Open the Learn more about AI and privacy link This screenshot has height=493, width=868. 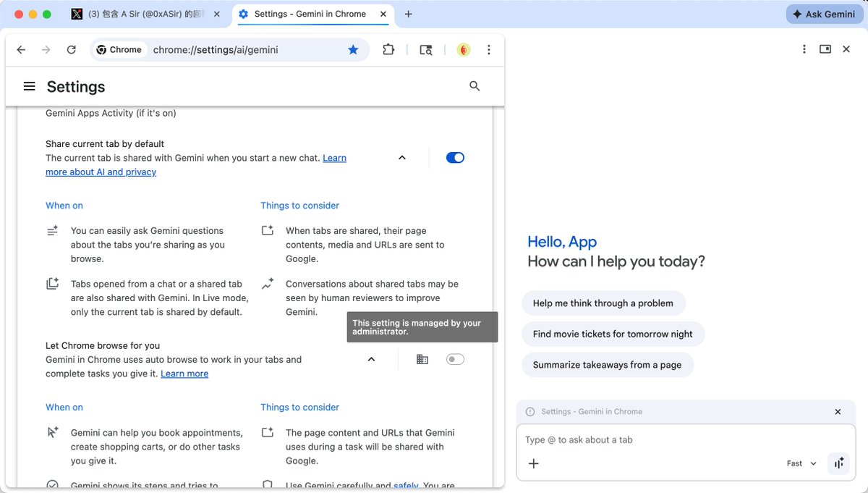[x=101, y=172]
